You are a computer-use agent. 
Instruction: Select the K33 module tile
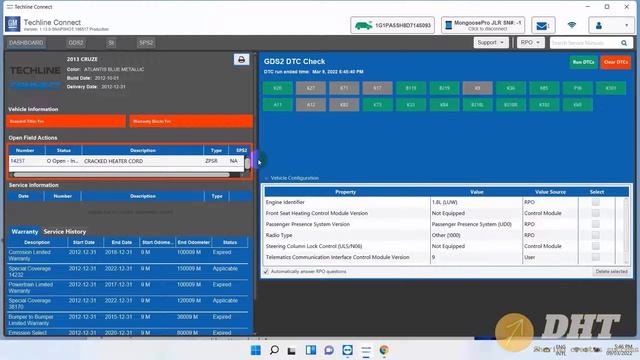pyautogui.click(x=411, y=105)
